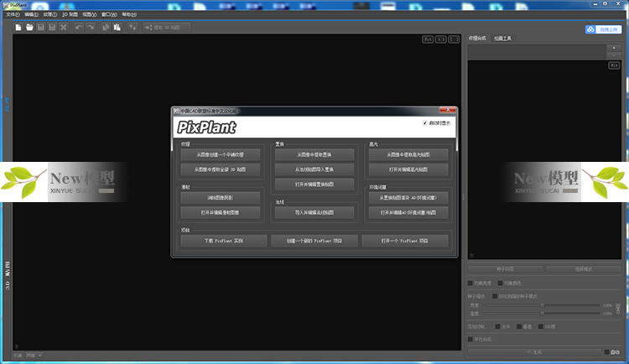629x364 pixels.
Task: Check the 180度 symmetry checkbox
Action: tap(541, 326)
